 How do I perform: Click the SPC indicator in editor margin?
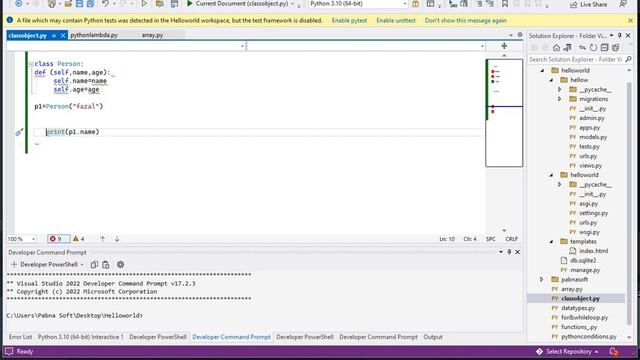coord(491,239)
